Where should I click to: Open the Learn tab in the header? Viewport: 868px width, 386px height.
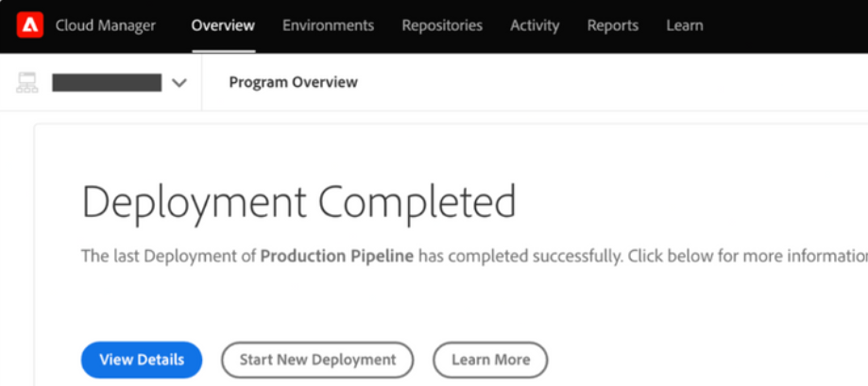[x=684, y=25]
